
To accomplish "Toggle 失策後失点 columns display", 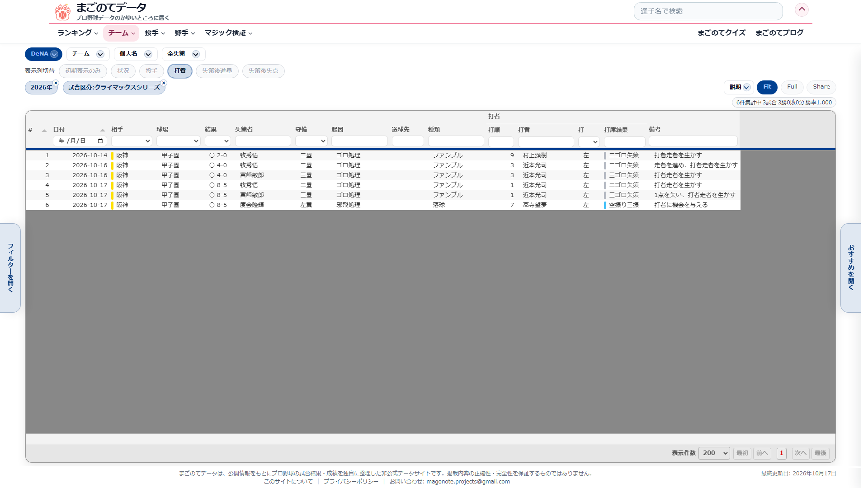I will pos(263,71).
